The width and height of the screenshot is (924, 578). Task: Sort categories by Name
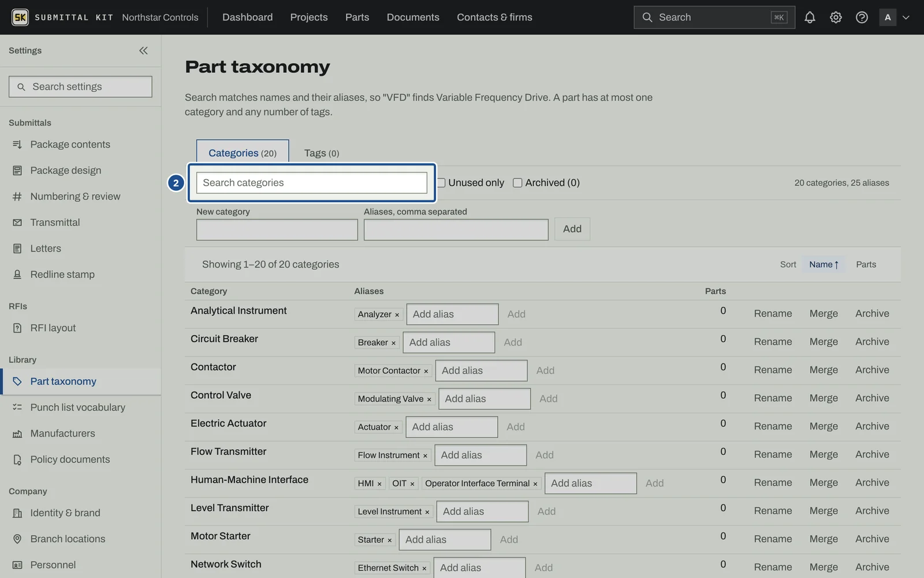[x=824, y=264]
